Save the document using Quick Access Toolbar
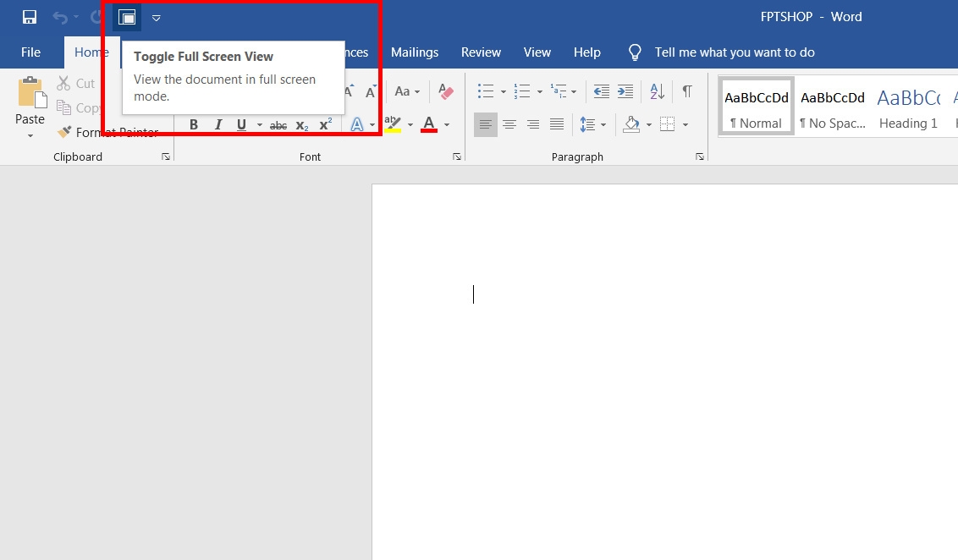958x560 pixels. click(x=29, y=16)
